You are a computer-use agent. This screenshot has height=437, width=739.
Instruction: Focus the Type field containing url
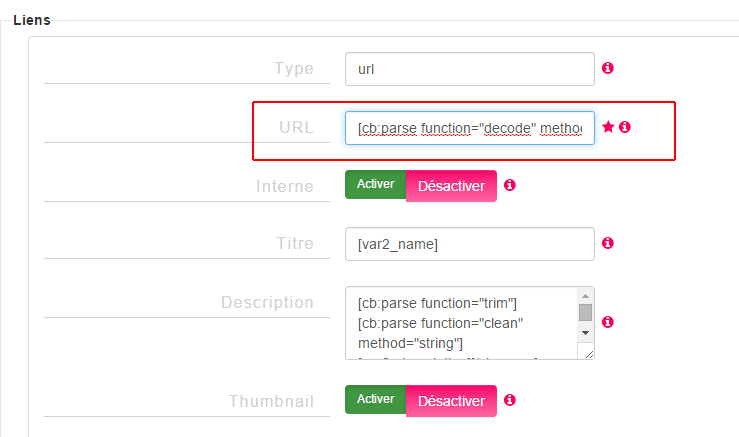[469, 69]
